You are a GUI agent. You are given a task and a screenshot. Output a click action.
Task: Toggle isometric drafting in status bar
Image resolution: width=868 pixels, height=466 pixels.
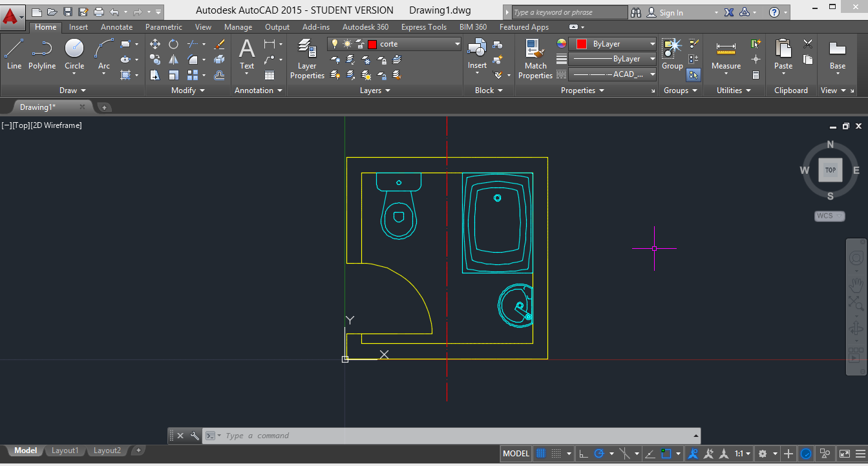(x=625, y=454)
